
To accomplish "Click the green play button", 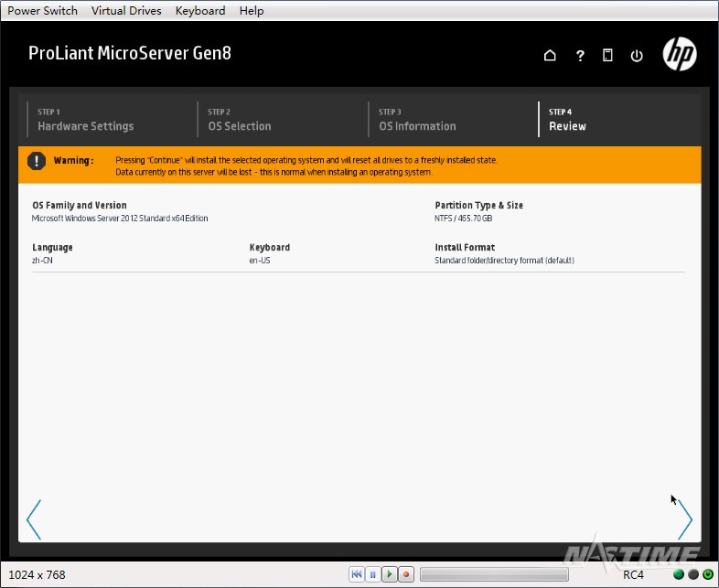I will pyautogui.click(x=390, y=574).
